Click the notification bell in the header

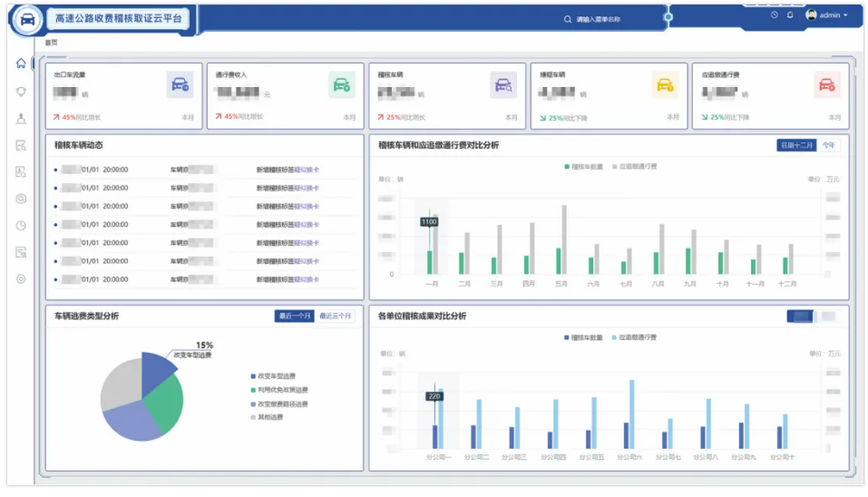(790, 15)
